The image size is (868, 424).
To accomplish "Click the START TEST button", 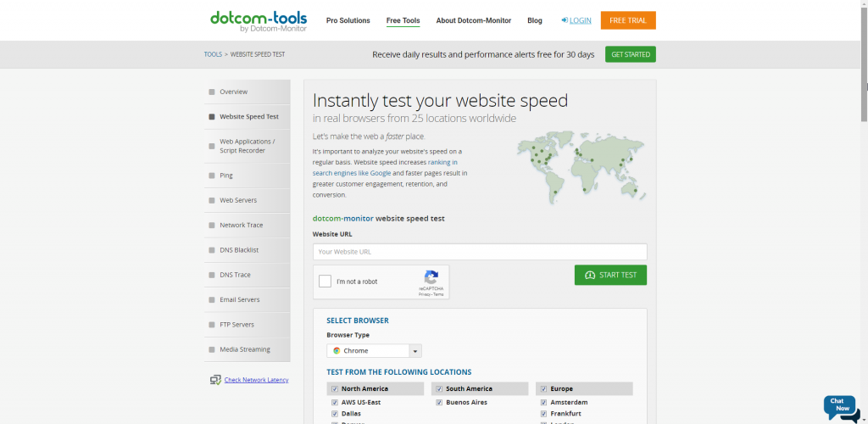I will click(610, 275).
